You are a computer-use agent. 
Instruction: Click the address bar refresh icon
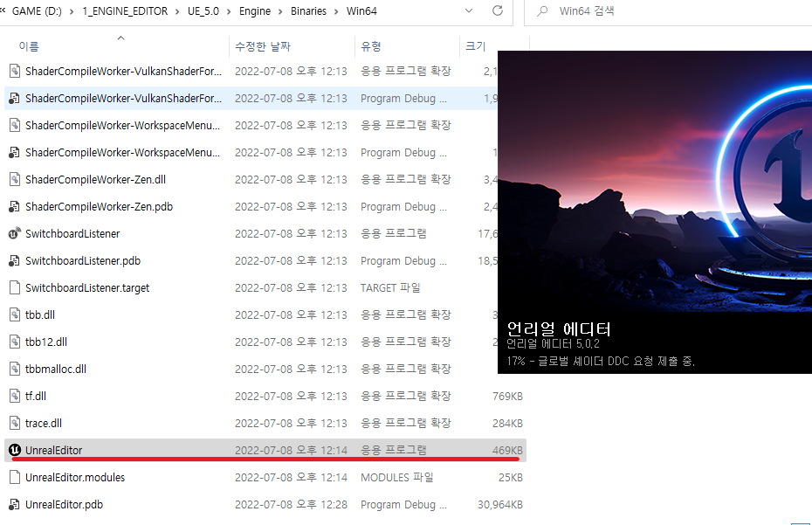coord(497,10)
